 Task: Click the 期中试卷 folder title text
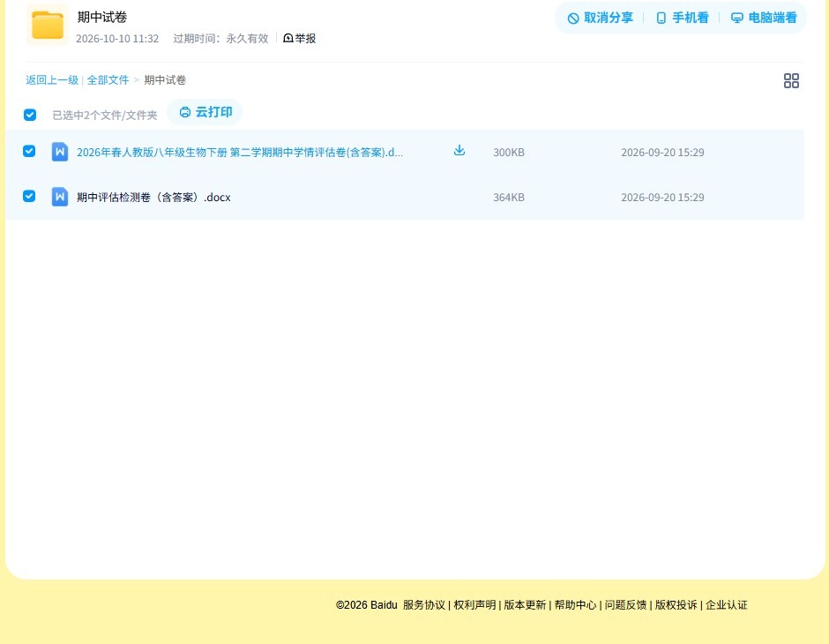[102, 17]
